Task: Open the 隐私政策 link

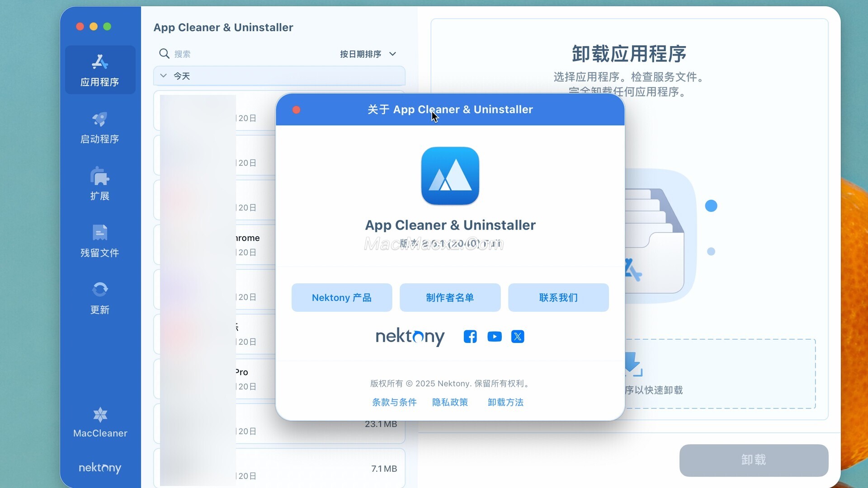Action: click(x=450, y=402)
